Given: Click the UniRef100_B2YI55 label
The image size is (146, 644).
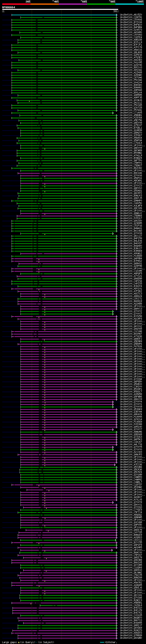Looking at the screenshot, I should point(131,542).
